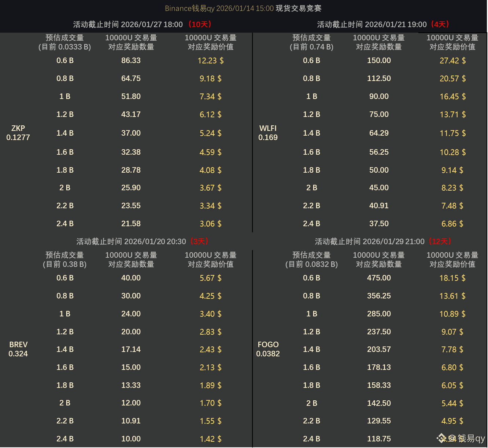
Task: Click ZKP reward value '12.23 $'
Action: pos(211,60)
